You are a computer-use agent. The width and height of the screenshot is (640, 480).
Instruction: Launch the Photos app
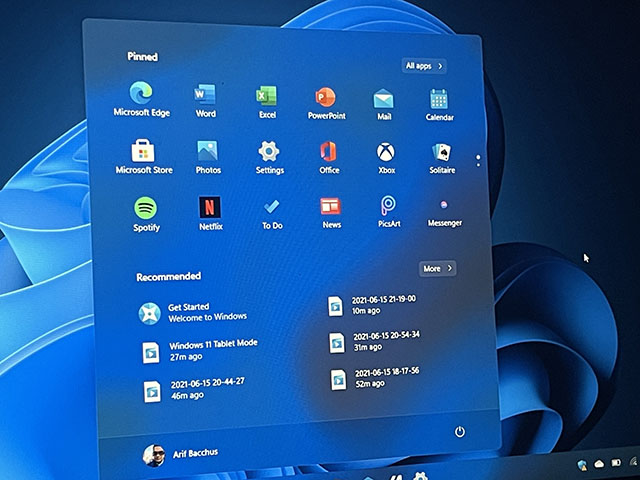point(208,157)
